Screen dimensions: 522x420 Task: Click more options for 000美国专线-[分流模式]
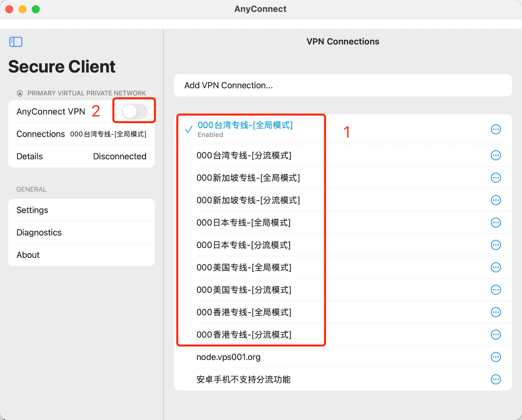click(x=496, y=290)
